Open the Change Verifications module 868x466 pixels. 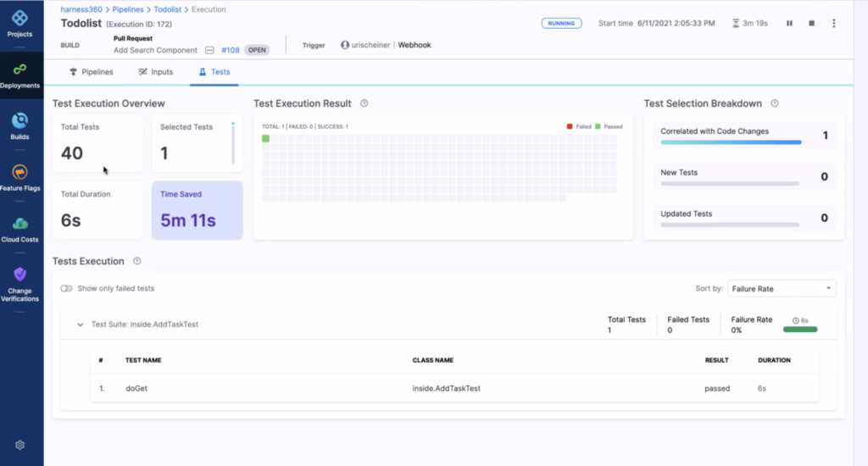point(20,285)
